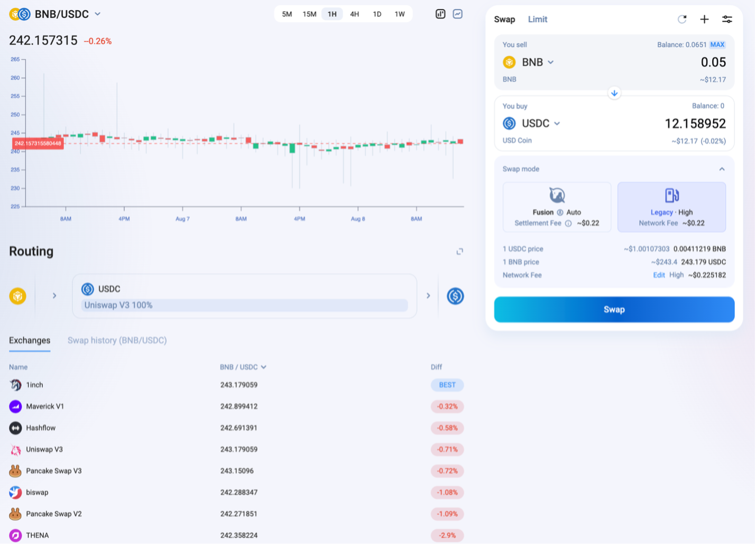Click the blue Swap button

point(614,310)
